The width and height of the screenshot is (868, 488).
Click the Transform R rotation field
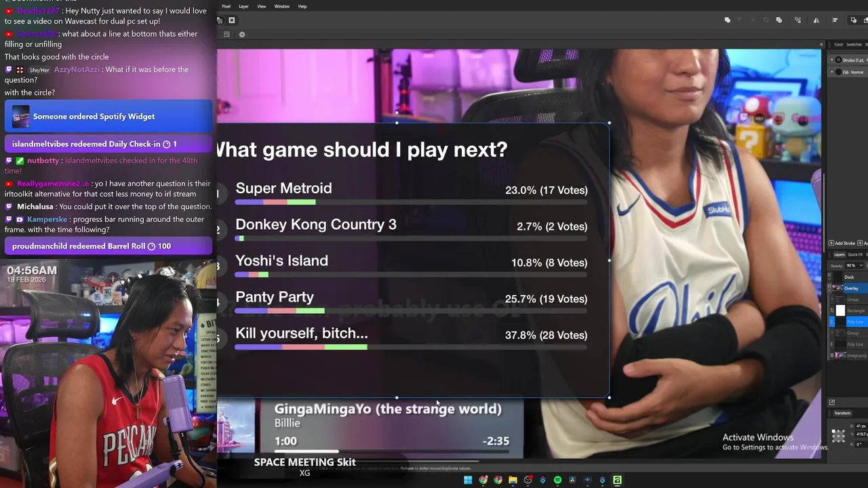(861, 445)
